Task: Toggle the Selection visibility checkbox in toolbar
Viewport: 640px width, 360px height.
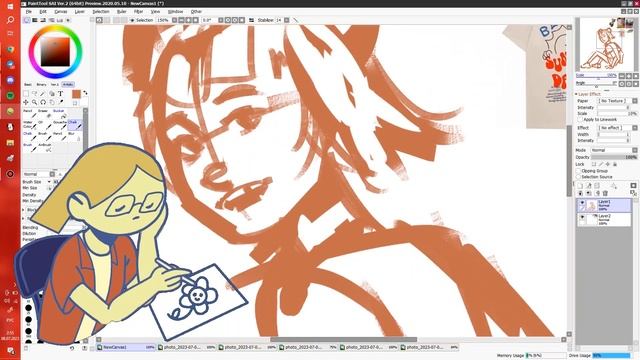Action: (x=132, y=20)
